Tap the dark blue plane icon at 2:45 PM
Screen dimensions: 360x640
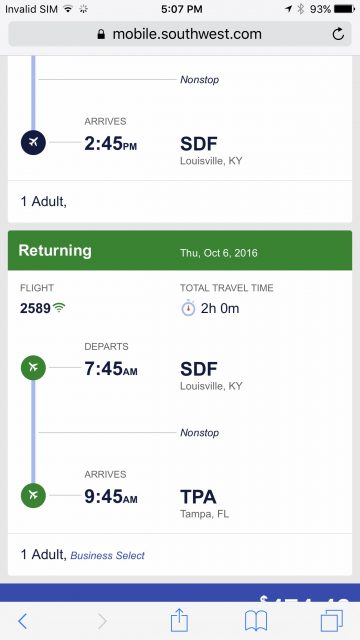pos(33,142)
